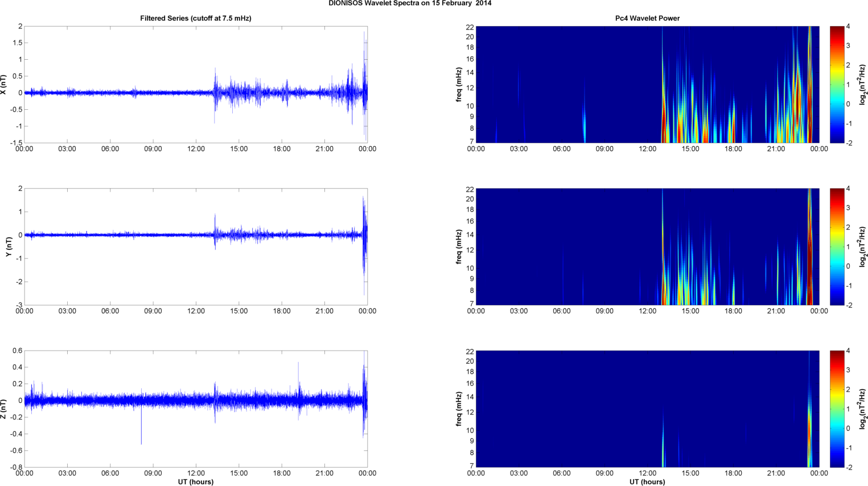Select the middle Pc4 wavelet power spectrogram
Viewport: 868px width, 486px height.
point(647,246)
